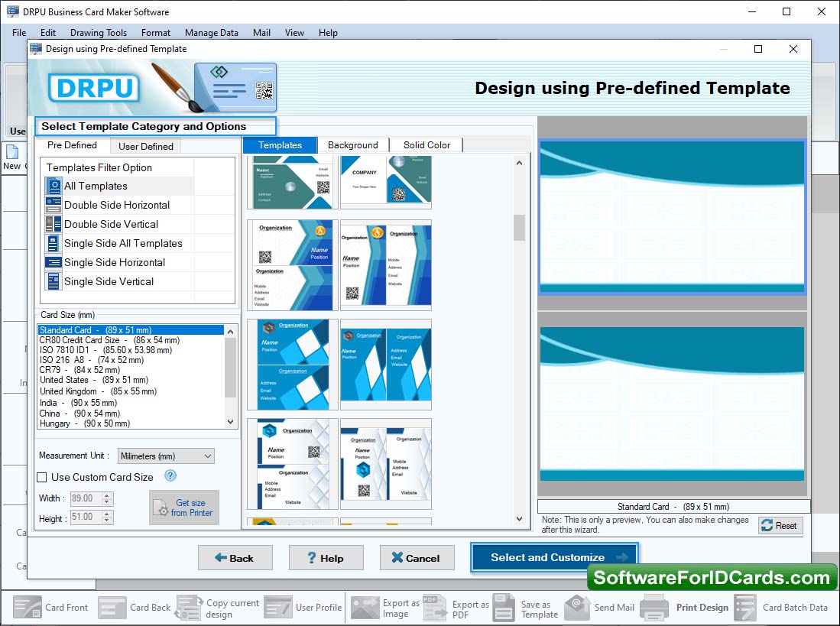Open the Drawing Tools menu

pyautogui.click(x=99, y=33)
